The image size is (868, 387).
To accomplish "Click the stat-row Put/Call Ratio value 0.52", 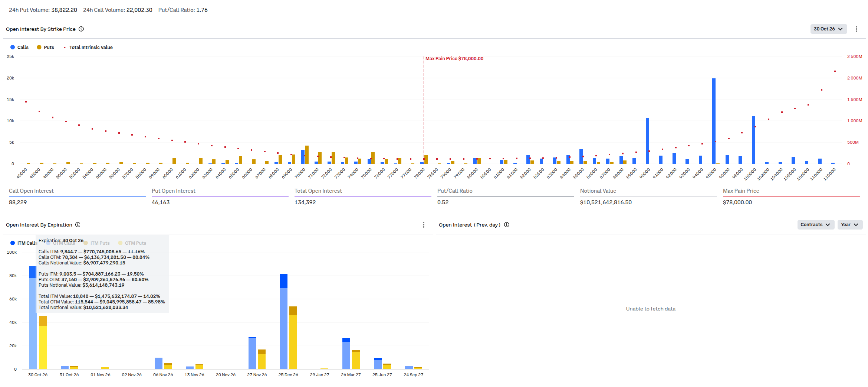I will pos(443,202).
